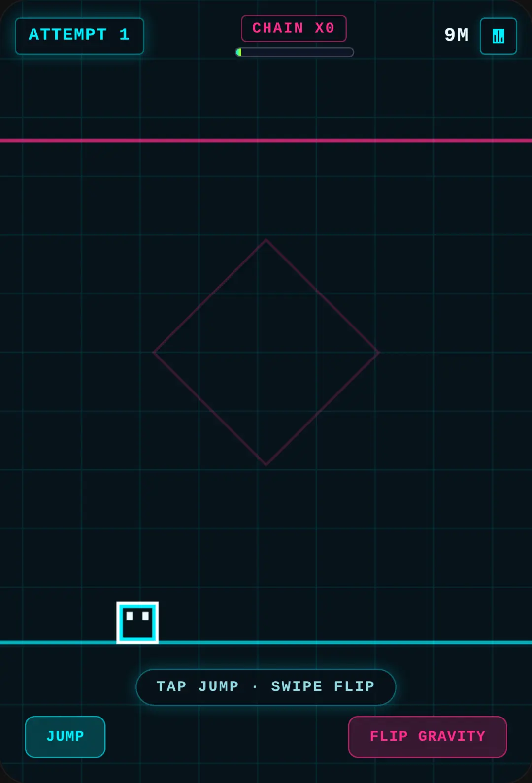Click the 9M distance readout
Viewport: 532px width, 783px height.
[457, 35]
